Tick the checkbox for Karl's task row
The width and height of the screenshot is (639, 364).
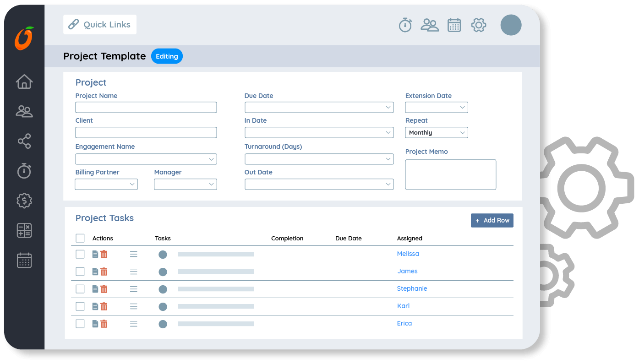tap(80, 306)
